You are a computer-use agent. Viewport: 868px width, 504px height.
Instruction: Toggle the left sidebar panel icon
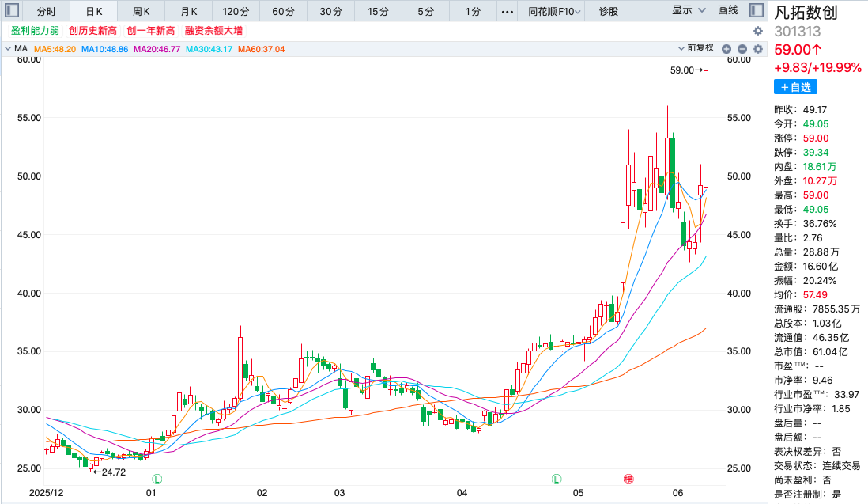click(12, 10)
